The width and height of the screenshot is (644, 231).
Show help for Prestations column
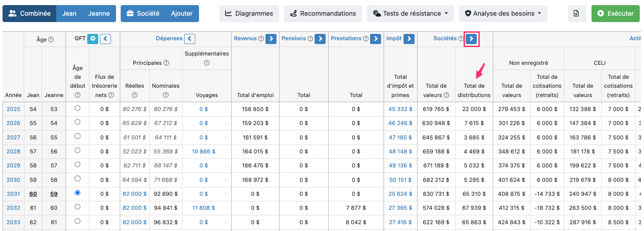pos(365,39)
